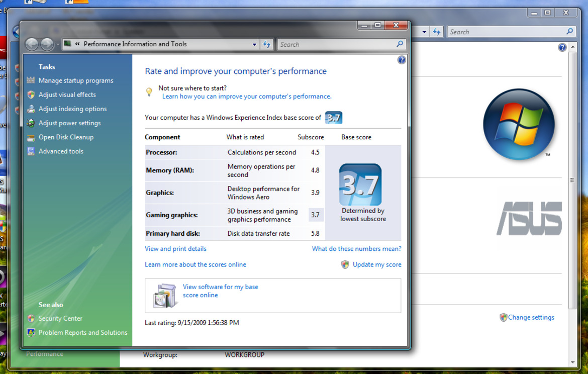Click Change settings in System window

pyautogui.click(x=531, y=317)
